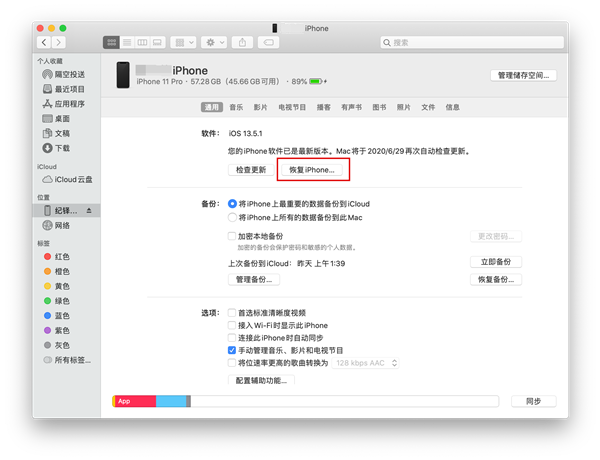Click the iPhone battery icon at 89%
Image resolution: width=600 pixels, height=460 pixels.
click(316, 82)
